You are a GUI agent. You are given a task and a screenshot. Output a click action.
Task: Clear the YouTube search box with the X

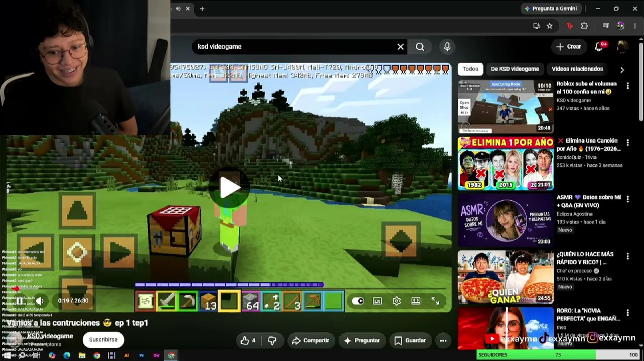click(x=401, y=47)
